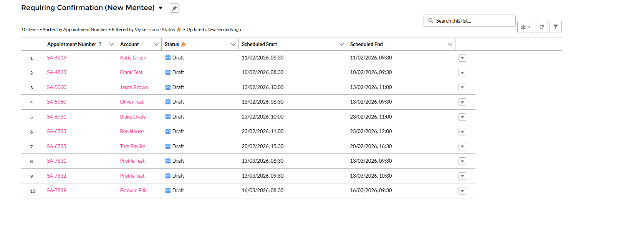Open appointment SA-7889
The image size is (644, 249).
point(56,190)
